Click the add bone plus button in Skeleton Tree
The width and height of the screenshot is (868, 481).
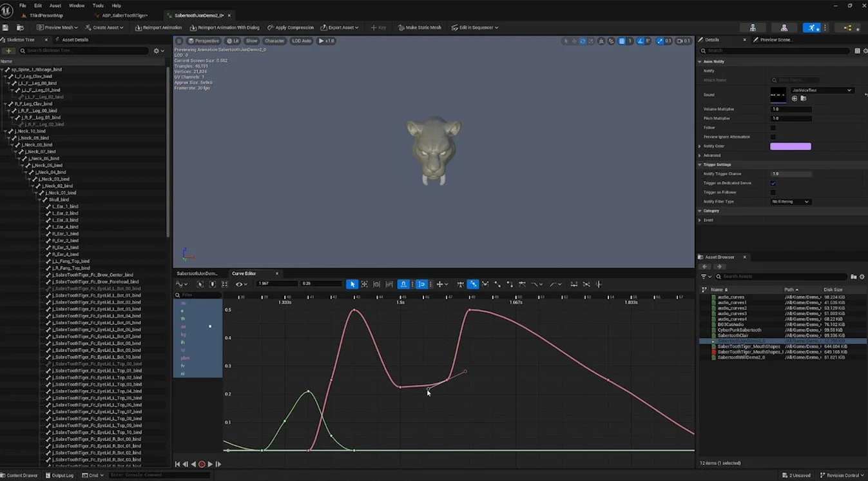pos(9,51)
